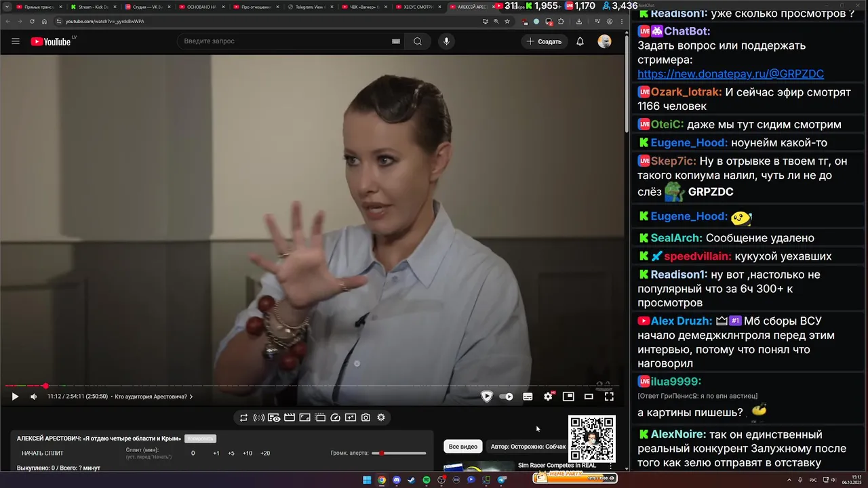Click username Alex Druzh in chat
The height and width of the screenshot is (488, 868).
coord(681,321)
